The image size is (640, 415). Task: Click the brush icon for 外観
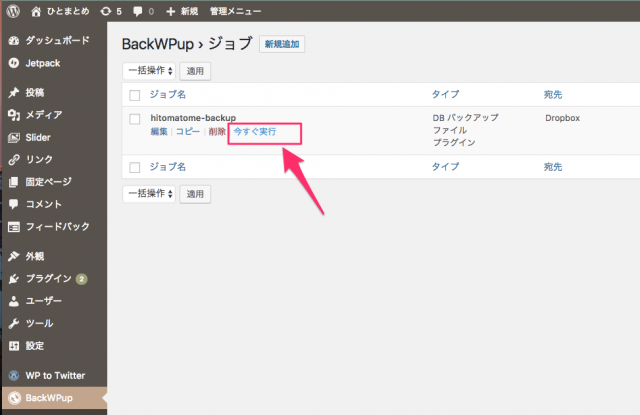pos(14,256)
